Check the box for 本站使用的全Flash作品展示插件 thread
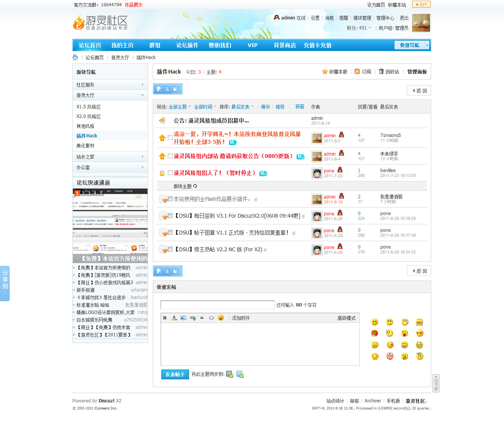 tap(170, 199)
